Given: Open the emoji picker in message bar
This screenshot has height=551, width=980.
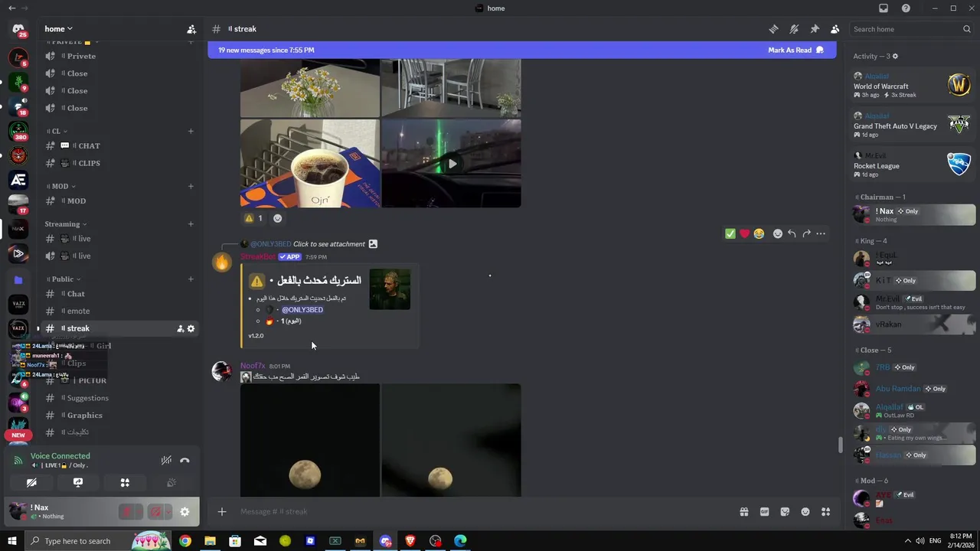Looking at the screenshot, I should [805, 512].
